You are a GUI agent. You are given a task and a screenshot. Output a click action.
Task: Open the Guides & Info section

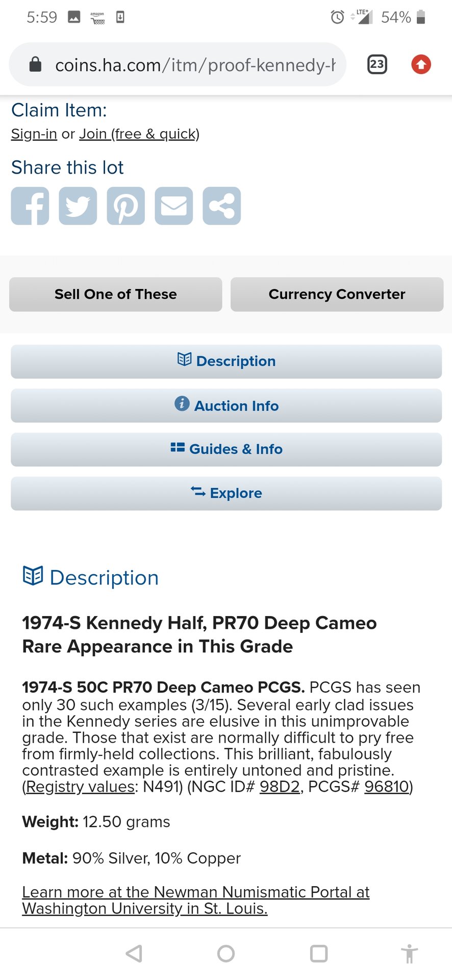[226, 449]
